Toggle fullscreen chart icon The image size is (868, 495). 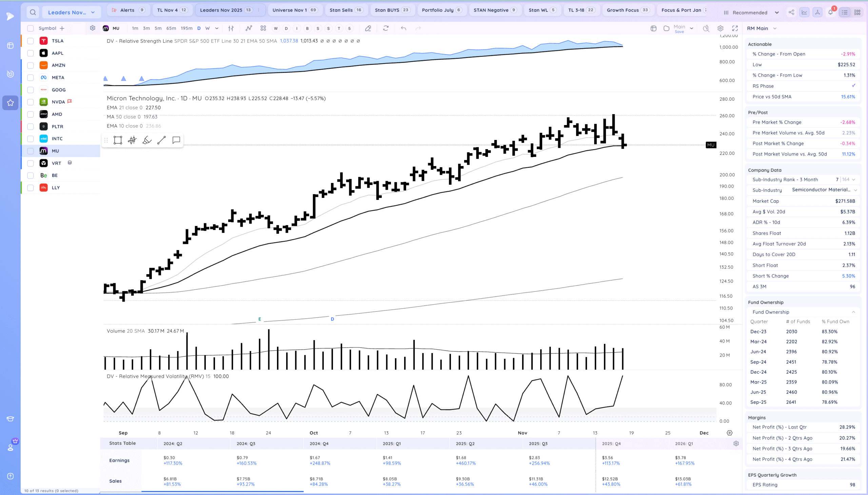(735, 28)
